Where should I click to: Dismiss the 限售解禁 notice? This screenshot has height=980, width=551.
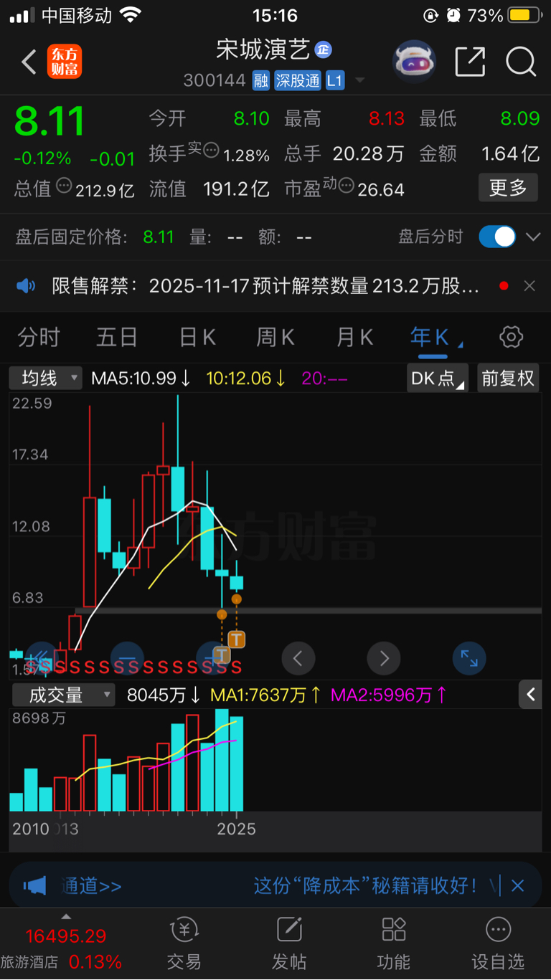point(529,286)
